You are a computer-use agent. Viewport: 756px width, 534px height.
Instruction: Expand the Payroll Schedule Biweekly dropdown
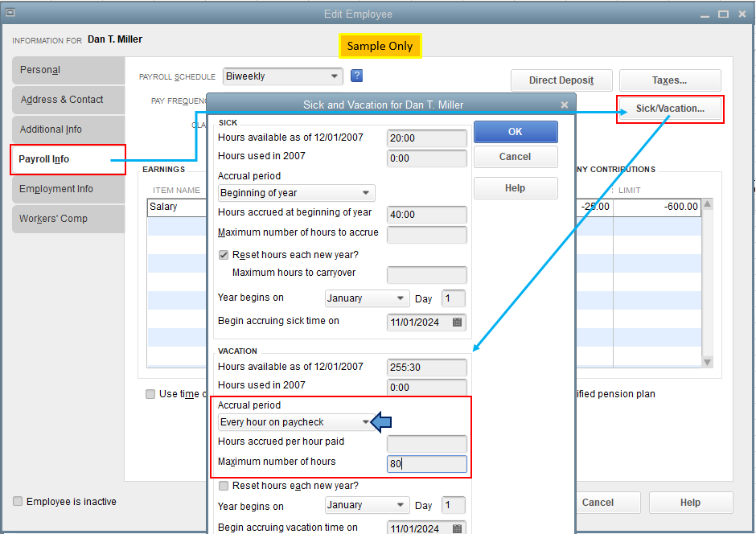(283, 76)
